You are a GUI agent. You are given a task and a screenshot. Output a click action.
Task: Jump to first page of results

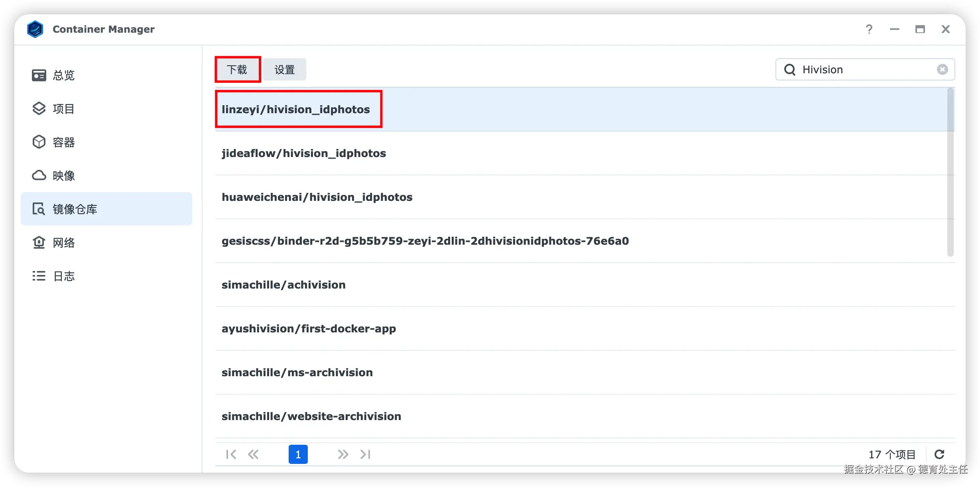231,454
